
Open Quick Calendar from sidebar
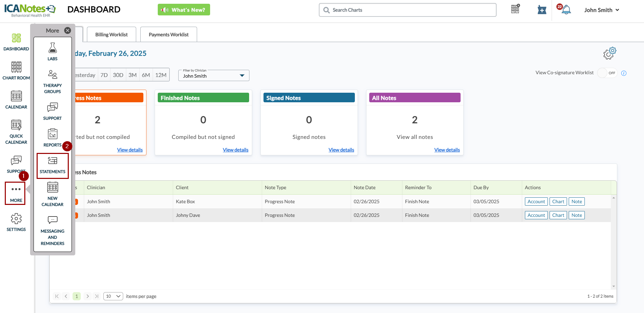(16, 132)
